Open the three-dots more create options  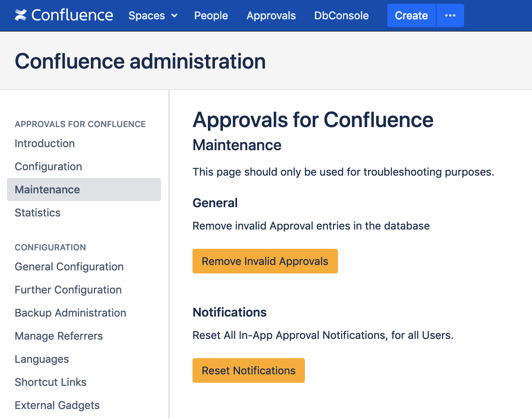click(x=450, y=15)
